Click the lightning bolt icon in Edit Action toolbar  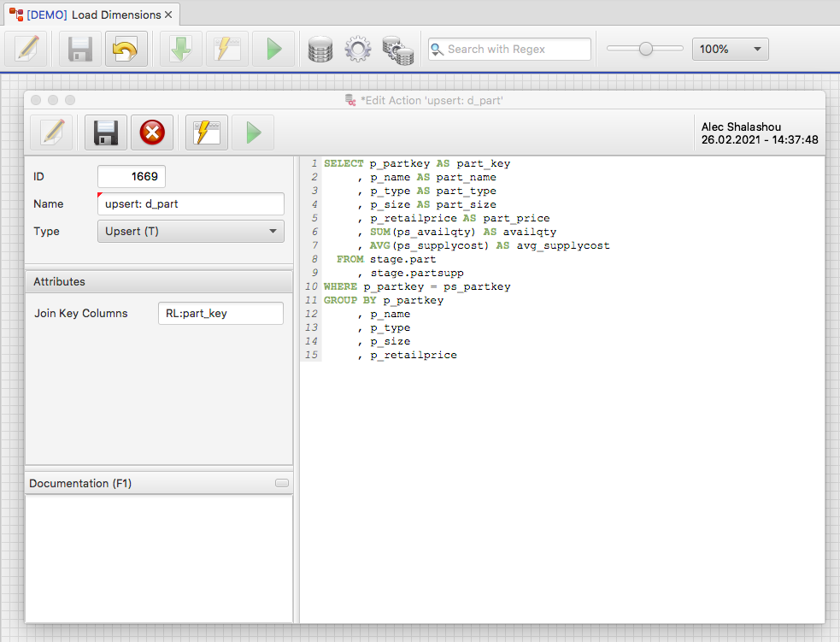(207, 133)
